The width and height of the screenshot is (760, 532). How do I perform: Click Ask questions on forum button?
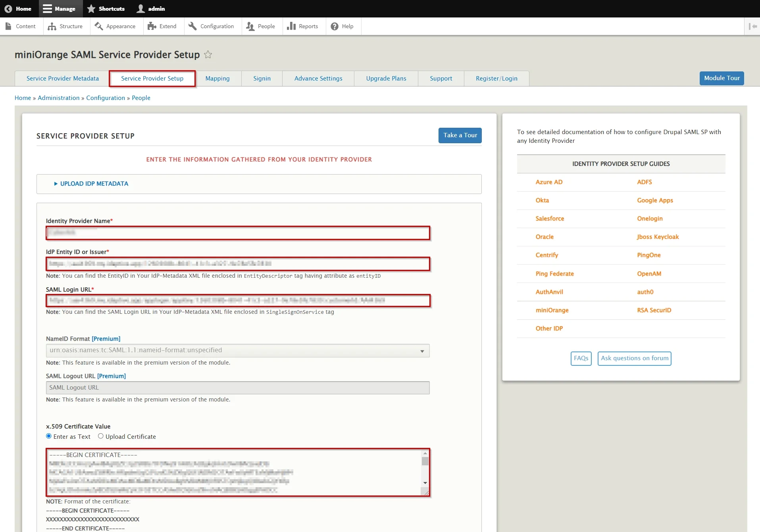click(635, 358)
